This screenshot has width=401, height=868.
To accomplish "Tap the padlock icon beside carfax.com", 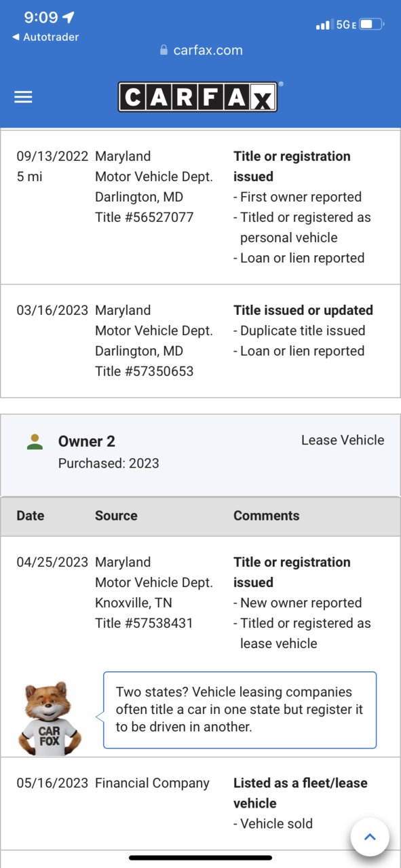I will pos(163,50).
